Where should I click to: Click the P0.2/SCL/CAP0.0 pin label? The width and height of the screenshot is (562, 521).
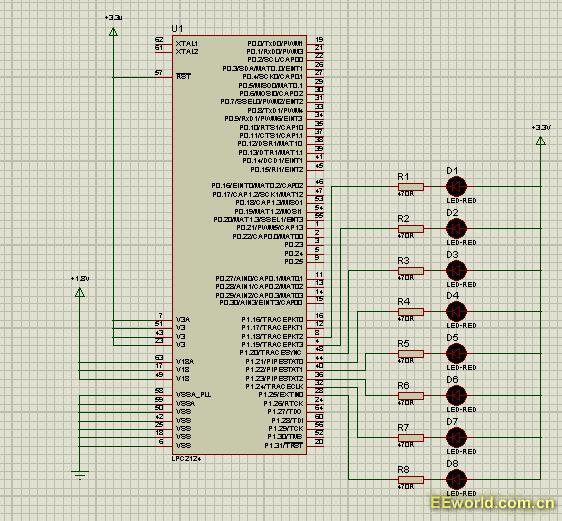(x=275, y=59)
